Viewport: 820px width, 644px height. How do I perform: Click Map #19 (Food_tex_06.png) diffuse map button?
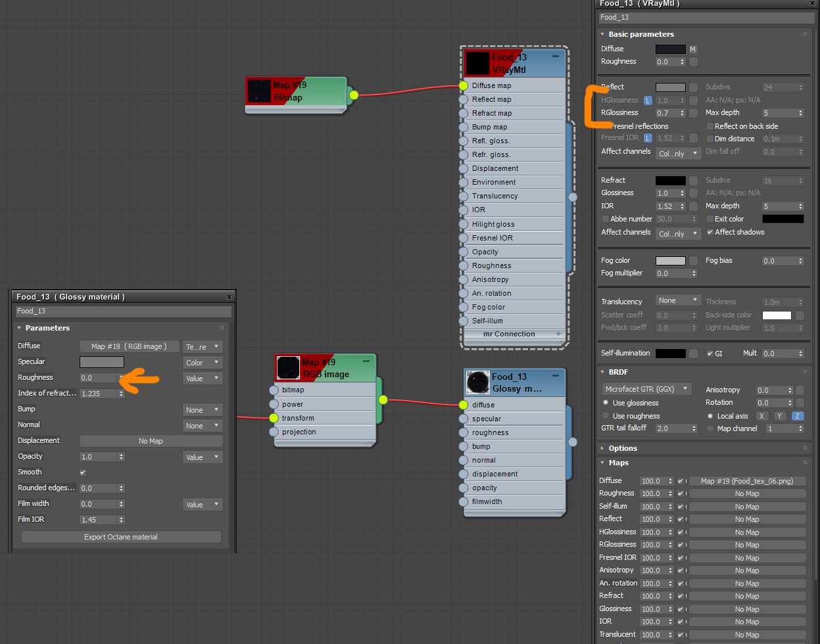pyautogui.click(x=747, y=481)
